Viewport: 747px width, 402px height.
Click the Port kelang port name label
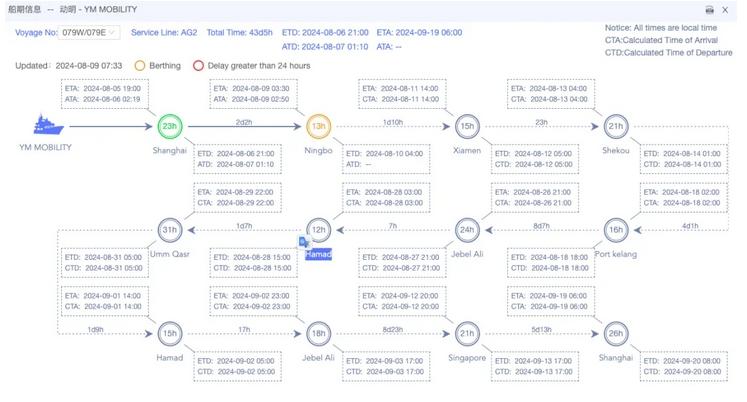(616, 254)
